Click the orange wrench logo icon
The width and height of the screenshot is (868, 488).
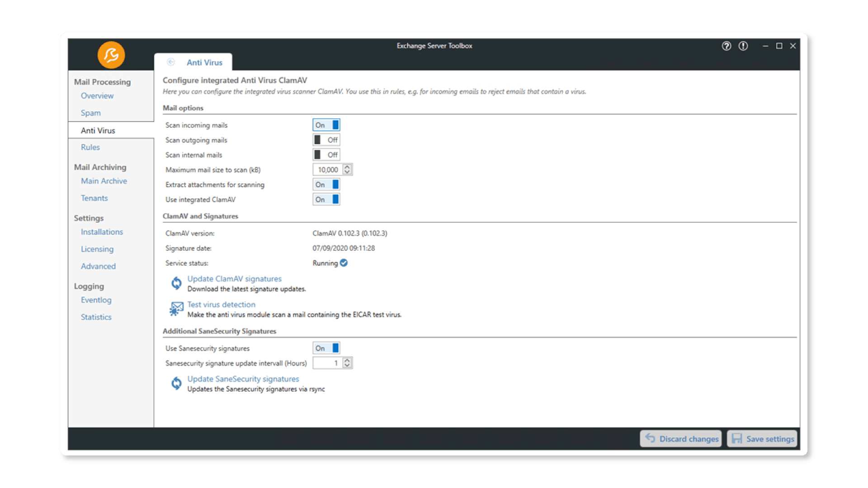[x=111, y=55]
